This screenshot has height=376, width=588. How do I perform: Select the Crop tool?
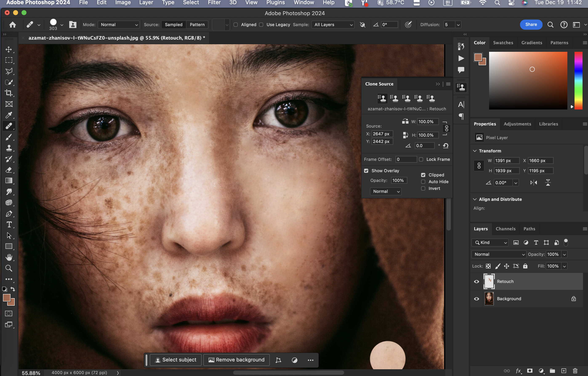point(9,93)
